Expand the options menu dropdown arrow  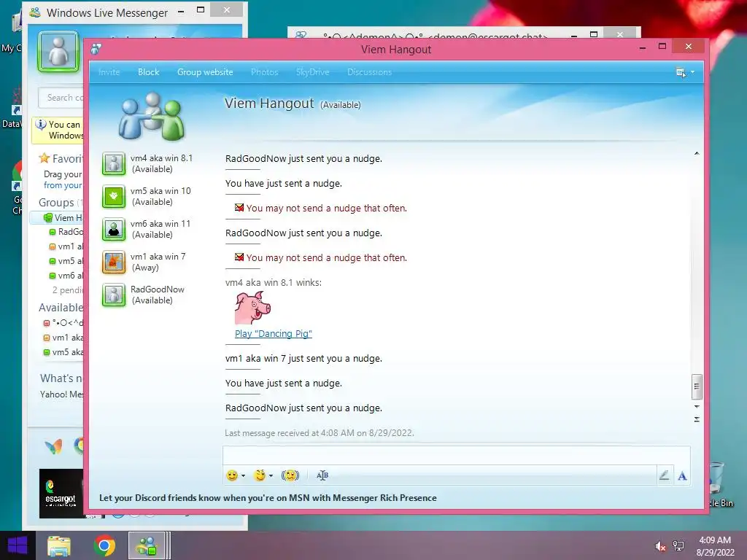[x=693, y=72]
